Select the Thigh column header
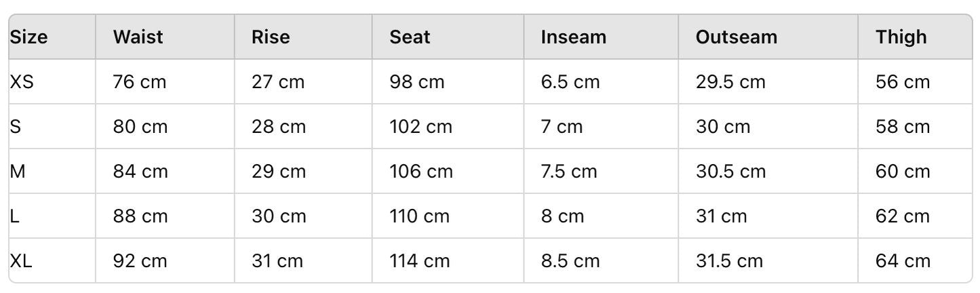Image resolution: width=980 pixels, height=293 pixels. point(901,37)
